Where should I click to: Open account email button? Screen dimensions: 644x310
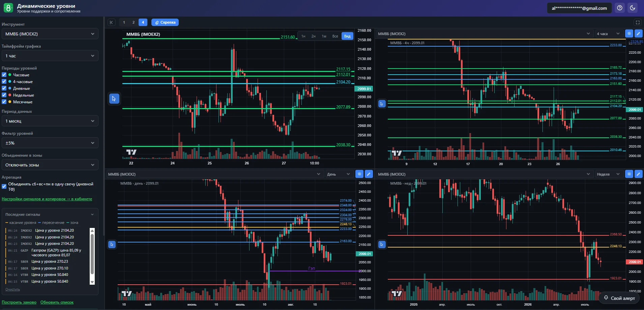579,8
